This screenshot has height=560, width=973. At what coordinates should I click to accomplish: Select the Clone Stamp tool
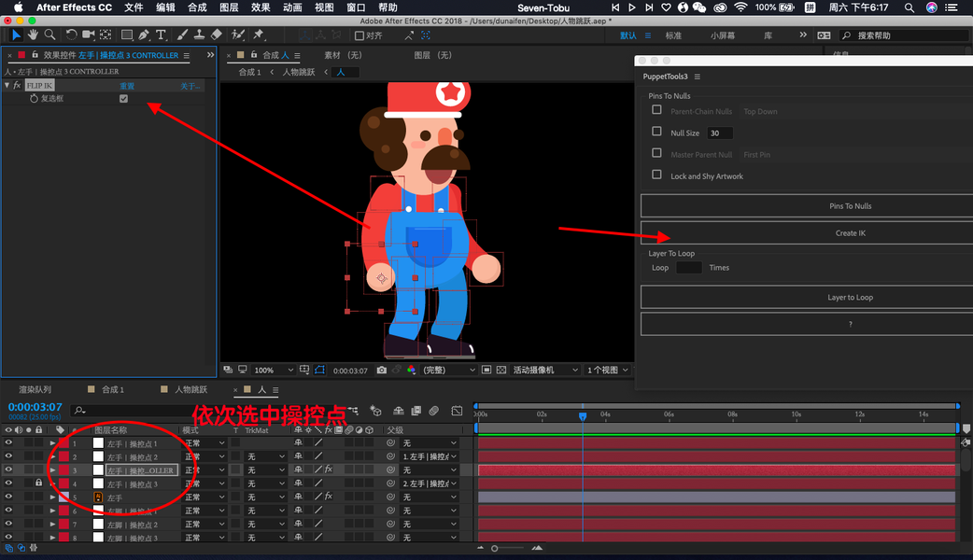[x=199, y=35]
